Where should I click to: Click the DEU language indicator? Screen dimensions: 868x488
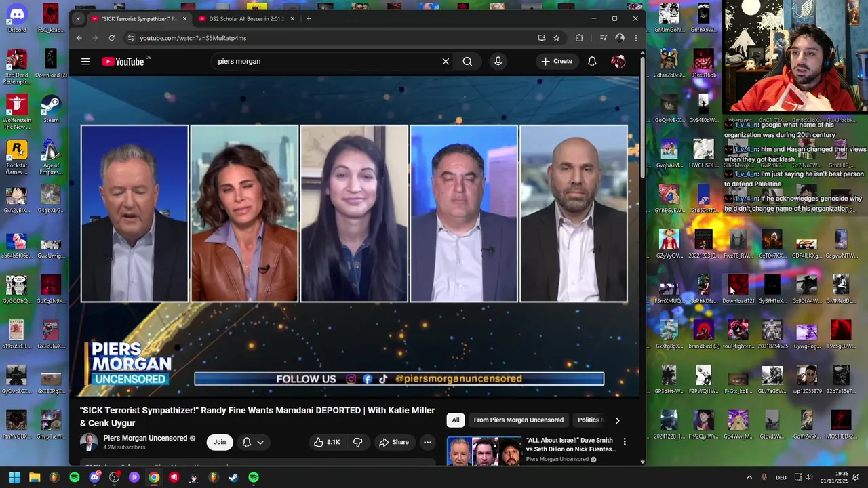pyautogui.click(x=781, y=477)
